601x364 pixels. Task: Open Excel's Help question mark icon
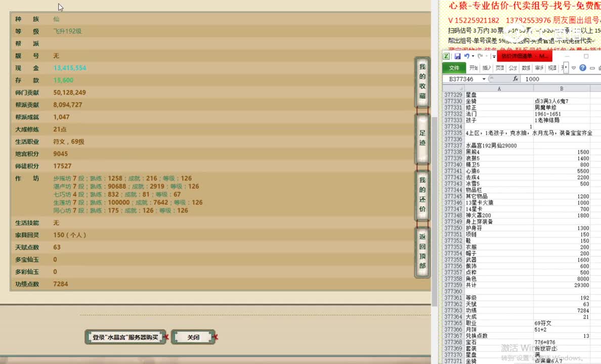coord(582,67)
